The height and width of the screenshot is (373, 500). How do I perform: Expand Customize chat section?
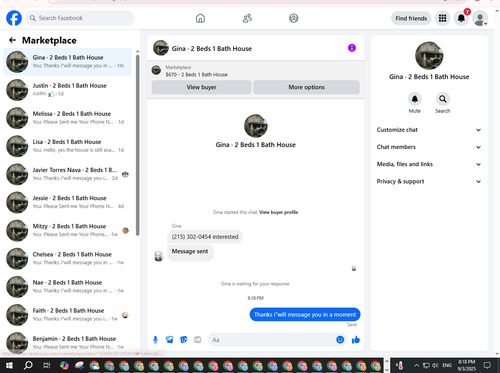pyautogui.click(x=429, y=130)
